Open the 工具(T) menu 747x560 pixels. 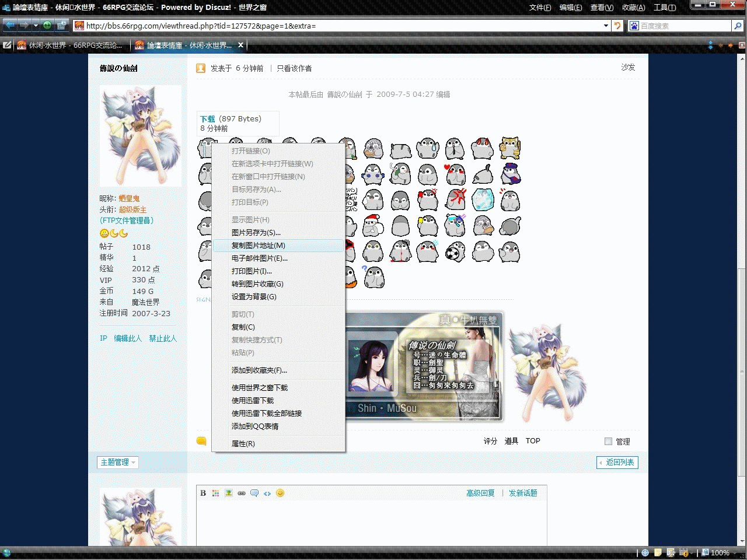click(x=665, y=8)
